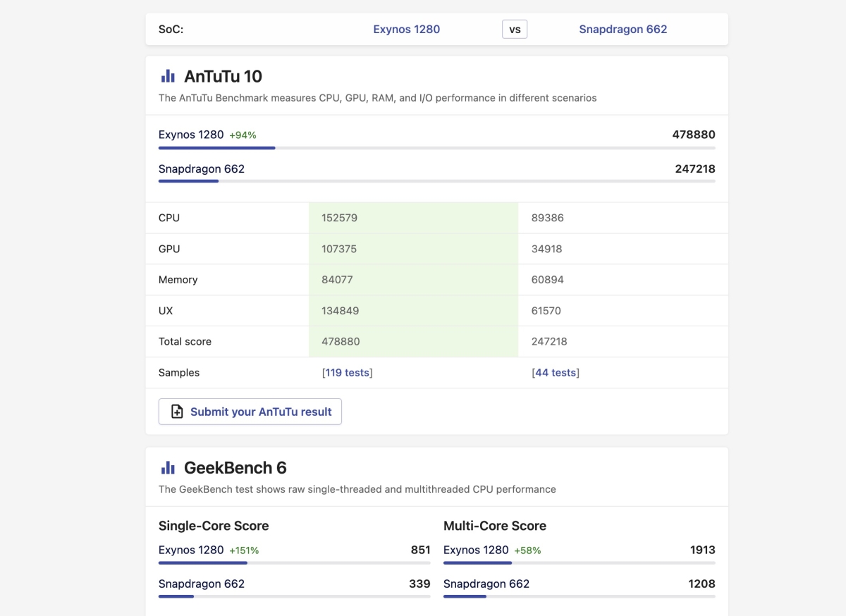The height and width of the screenshot is (616, 846).
Task: Click the CPU value 152579
Action: (339, 218)
